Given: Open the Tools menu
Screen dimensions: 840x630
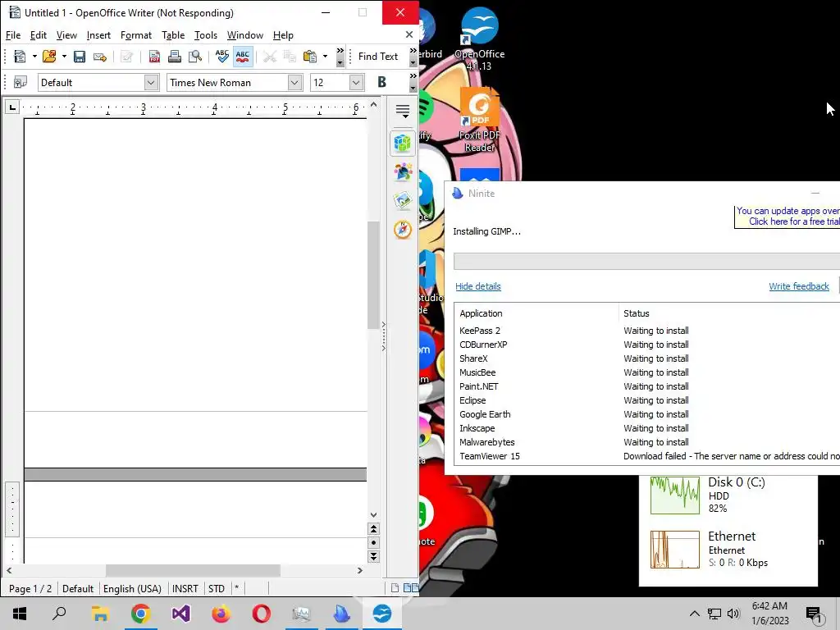Looking at the screenshot, I should tap(206, 35).
